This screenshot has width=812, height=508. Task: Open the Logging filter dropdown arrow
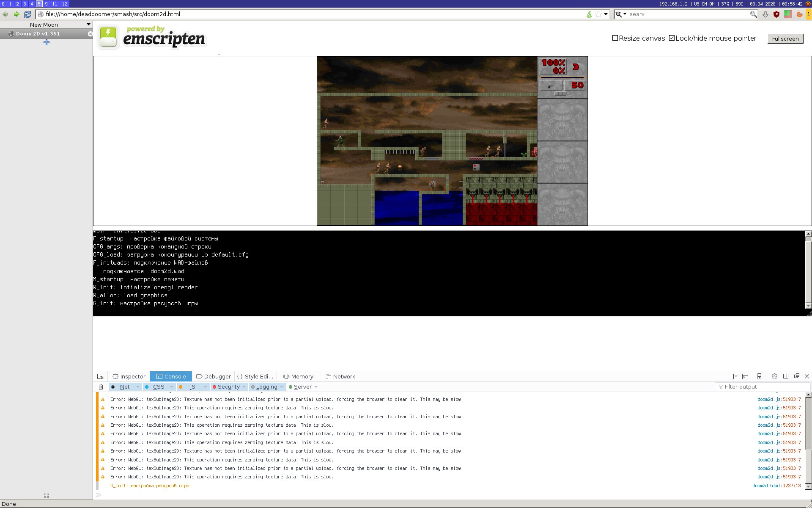point(282,387)
